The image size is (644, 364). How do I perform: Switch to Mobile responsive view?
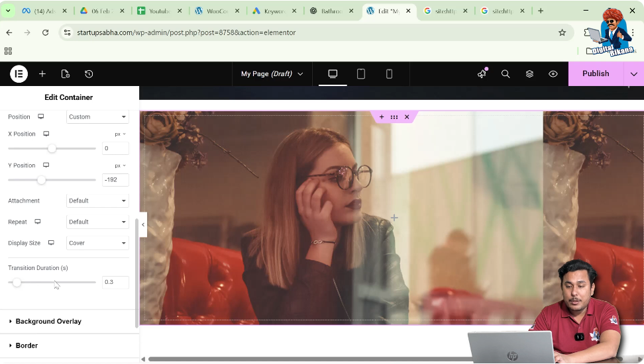coord(389,74)
